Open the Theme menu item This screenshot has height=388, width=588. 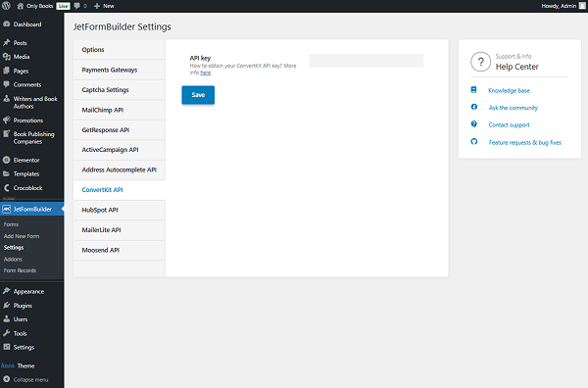25,365
